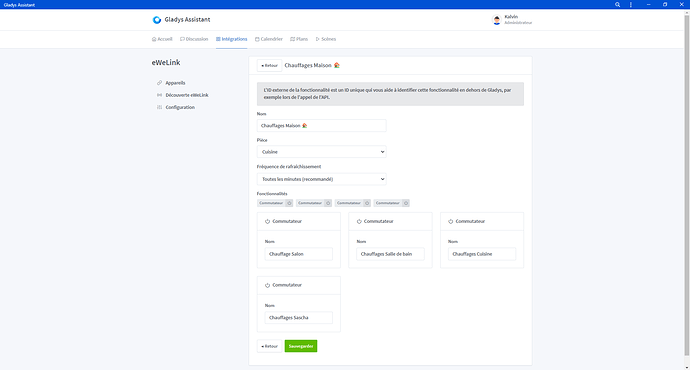Open the Scènes tab
Screen dimensions: 690x370
pos(326,39)
